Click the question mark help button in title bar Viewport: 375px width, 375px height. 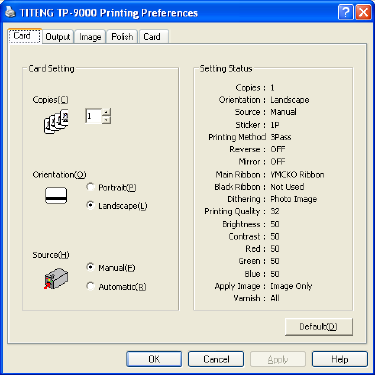pos(346,13)
